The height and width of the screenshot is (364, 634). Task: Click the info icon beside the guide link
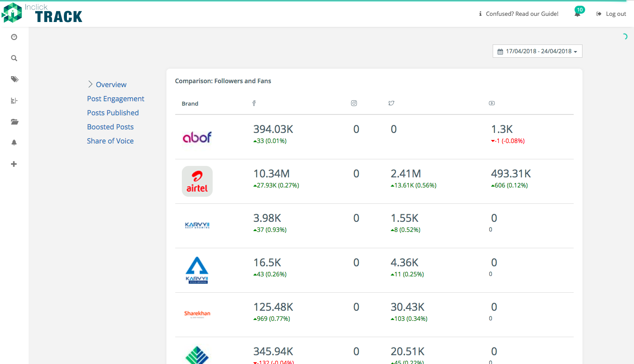(x=480, y=14)
